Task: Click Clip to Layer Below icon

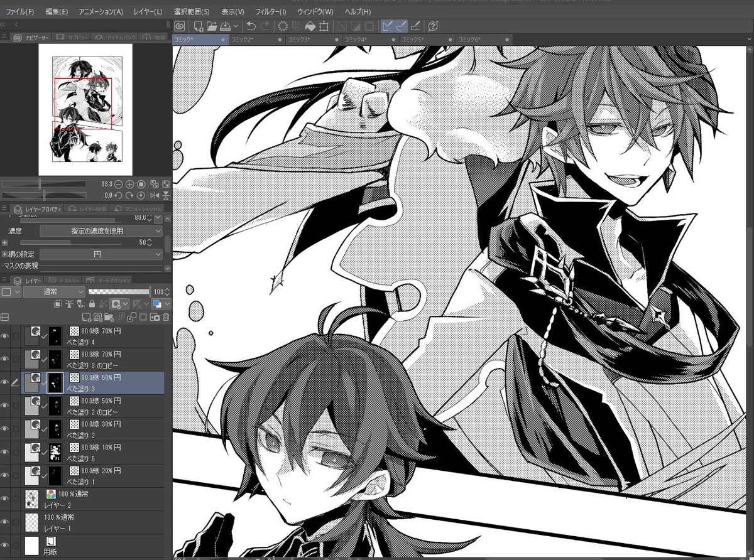Action: pos(58,304)
